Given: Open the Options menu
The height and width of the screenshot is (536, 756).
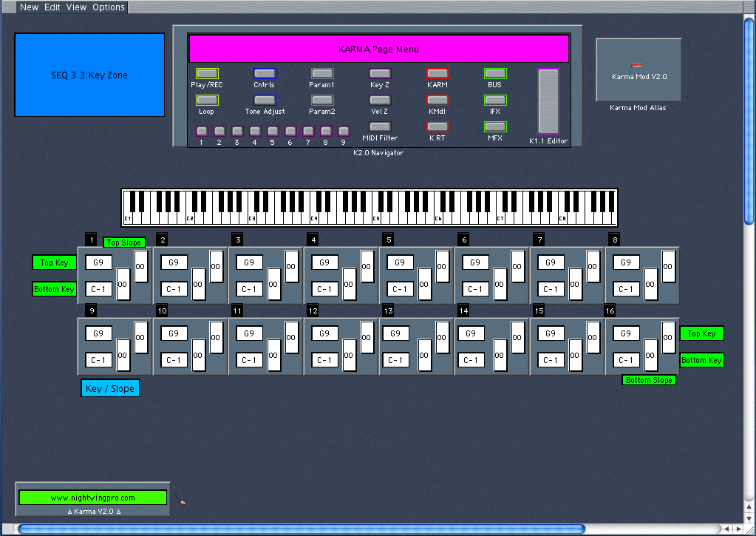Looking at the screenshot, I should pos(109,7).
